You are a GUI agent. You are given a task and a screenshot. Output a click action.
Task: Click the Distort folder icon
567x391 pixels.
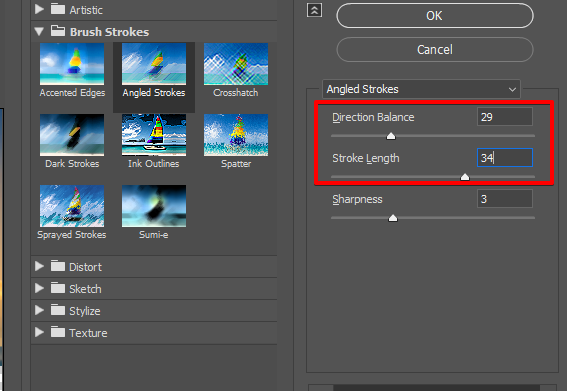57,266
